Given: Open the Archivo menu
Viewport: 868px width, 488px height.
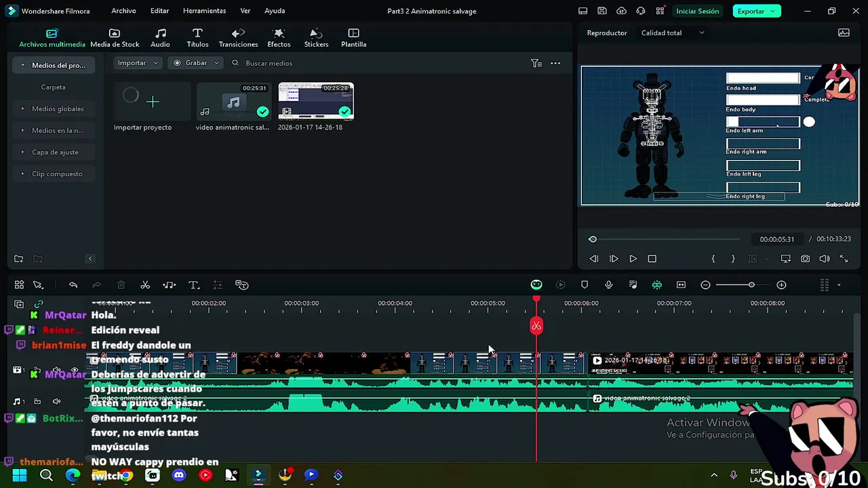Looking at the screenshot, I should coord(123,11).
